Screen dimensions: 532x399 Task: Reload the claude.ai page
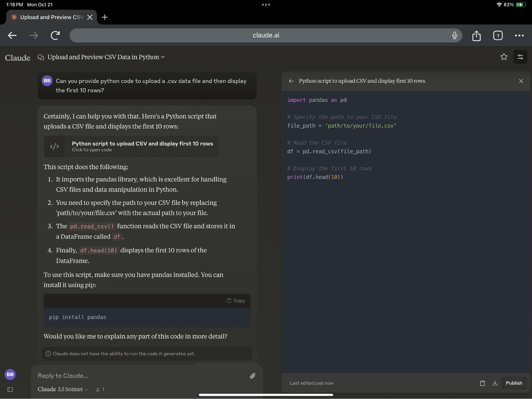(55, 35)
